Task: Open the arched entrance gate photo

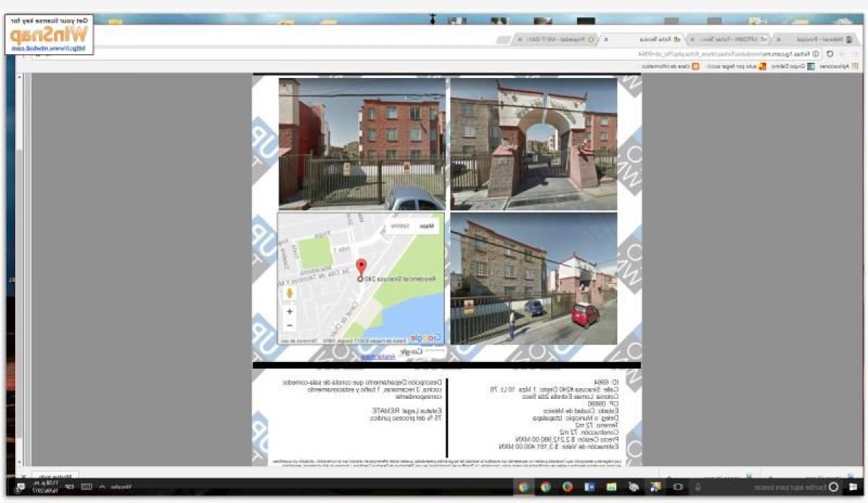Action: point(534,143)
